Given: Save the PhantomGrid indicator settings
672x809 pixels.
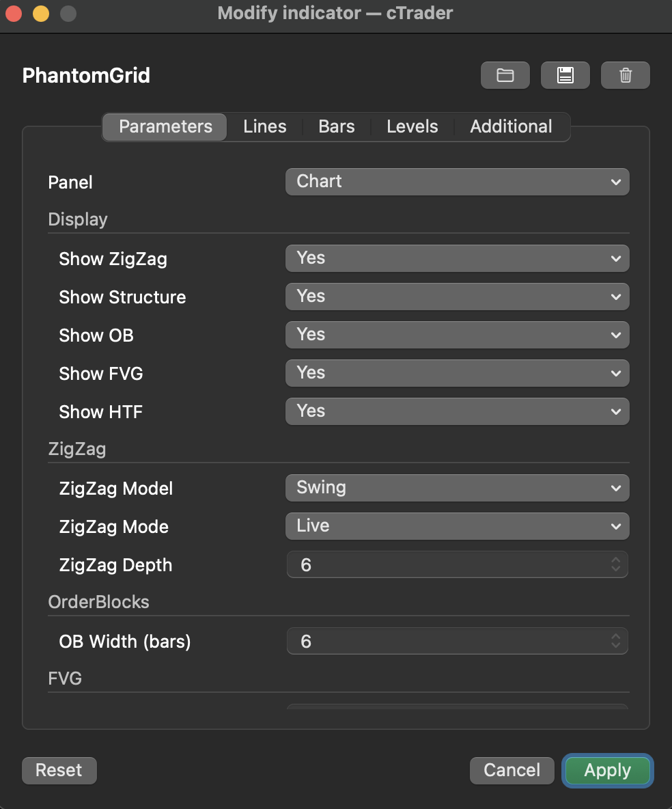Looking at the screenshot, I should click(565, 75).
